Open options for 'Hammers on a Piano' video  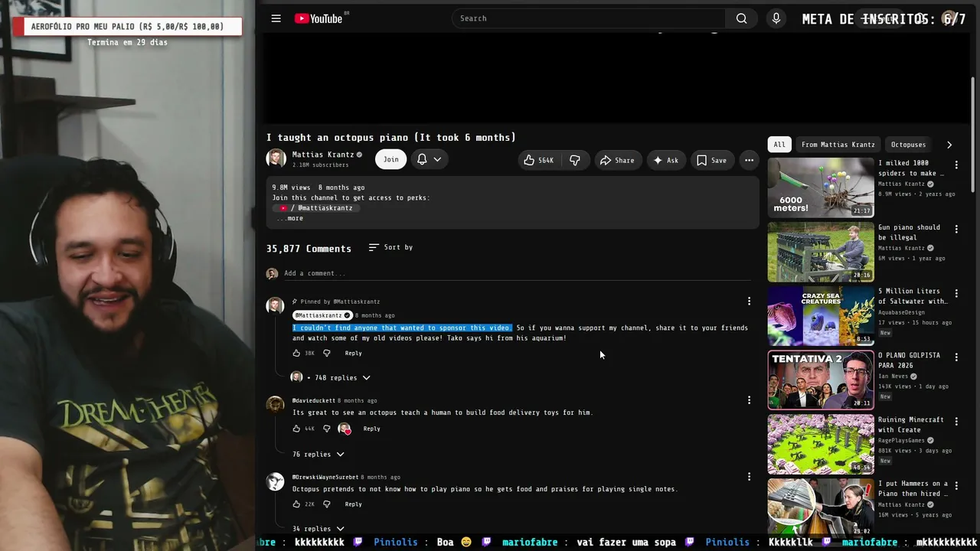(x=956, y=485)
